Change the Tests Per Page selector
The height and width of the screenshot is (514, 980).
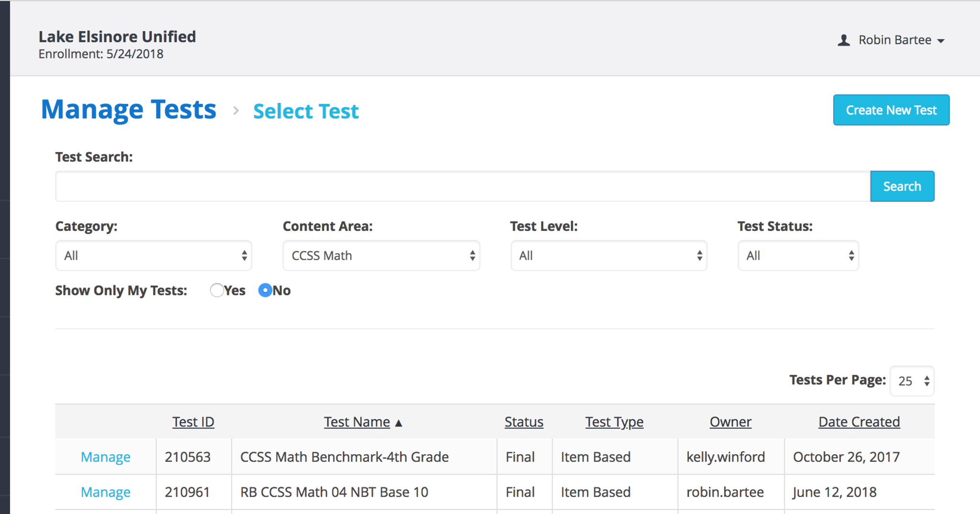coord(912,381)
